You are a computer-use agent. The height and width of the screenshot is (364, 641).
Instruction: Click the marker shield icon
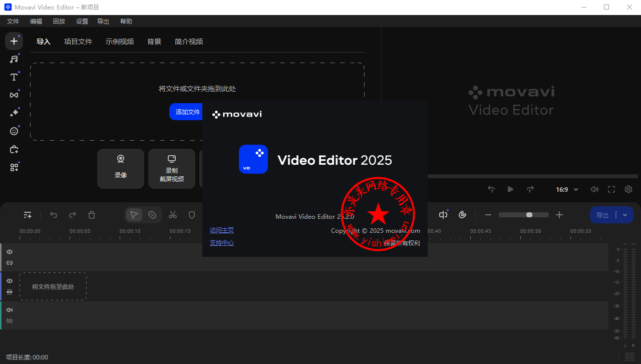click(x=192, y=215)
